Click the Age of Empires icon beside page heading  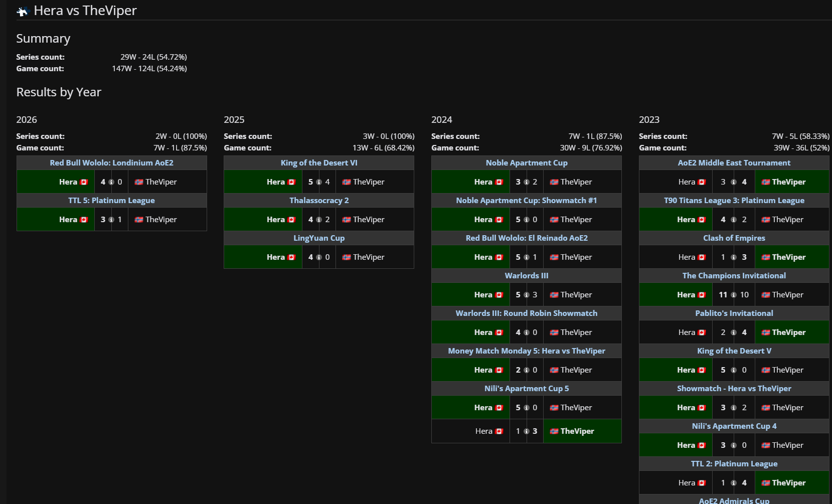23,11
